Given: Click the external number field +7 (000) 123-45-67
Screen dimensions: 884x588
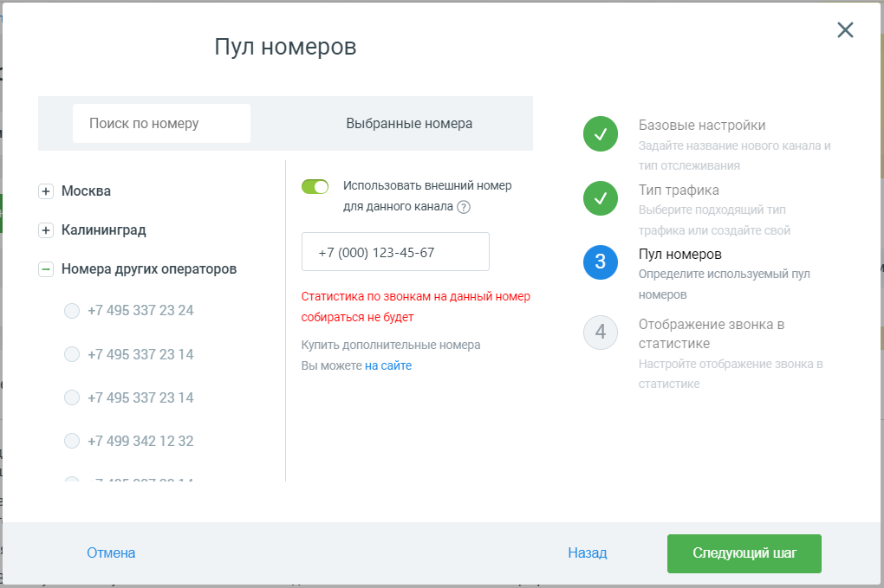Looking at the screenshot, I should point(395,252).
